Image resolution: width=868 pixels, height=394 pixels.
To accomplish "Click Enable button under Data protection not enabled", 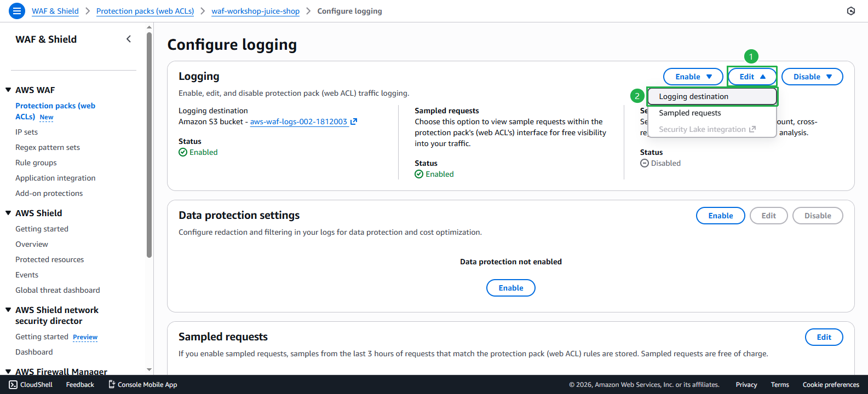I will (x=511, y=288).
